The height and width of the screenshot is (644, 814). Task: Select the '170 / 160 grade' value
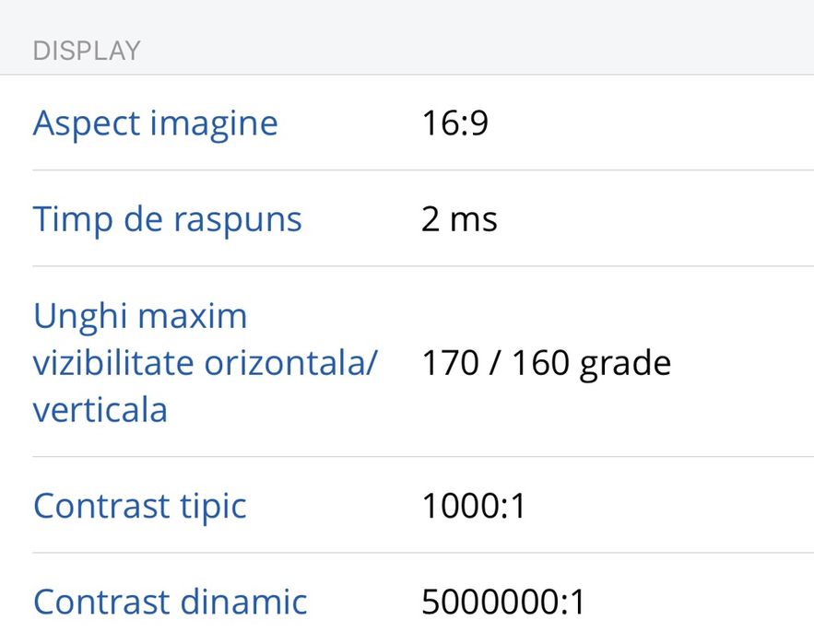point(546,363)
